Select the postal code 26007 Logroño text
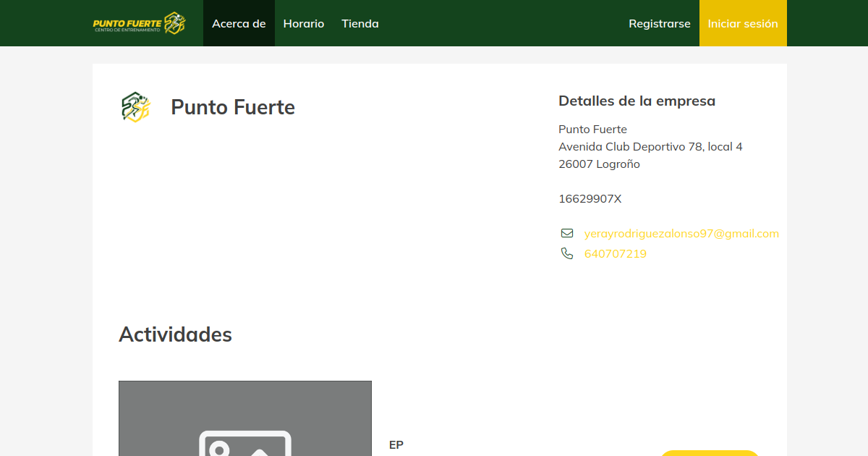 (x=599, y=164)
